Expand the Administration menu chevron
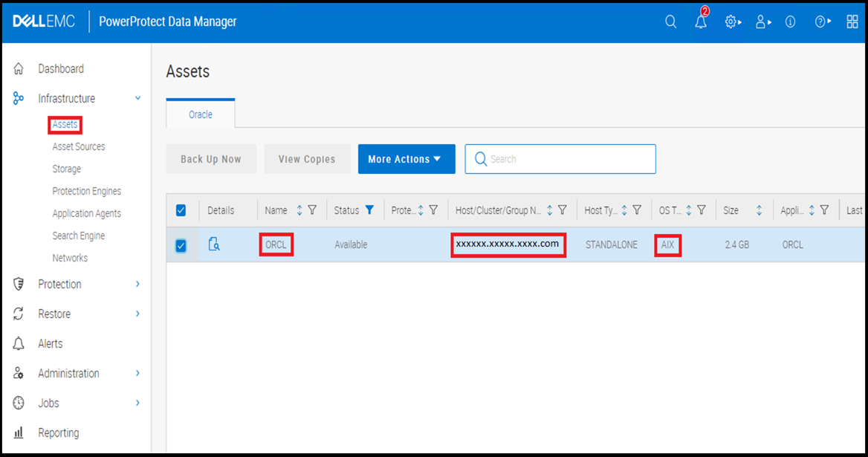Viewport: 868px width, 457px height. pos(137,374)
